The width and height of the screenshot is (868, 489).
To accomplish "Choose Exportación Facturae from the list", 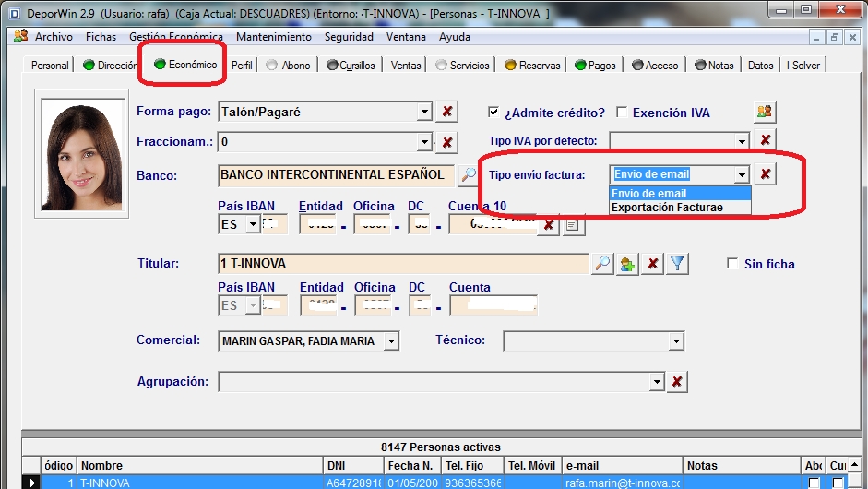I will [x=680, y=207].
